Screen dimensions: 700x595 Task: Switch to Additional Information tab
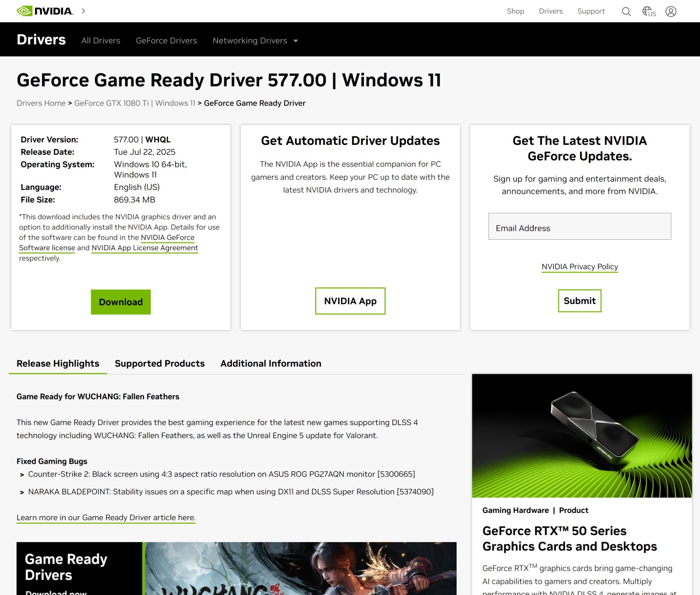[x=271, y=364]
